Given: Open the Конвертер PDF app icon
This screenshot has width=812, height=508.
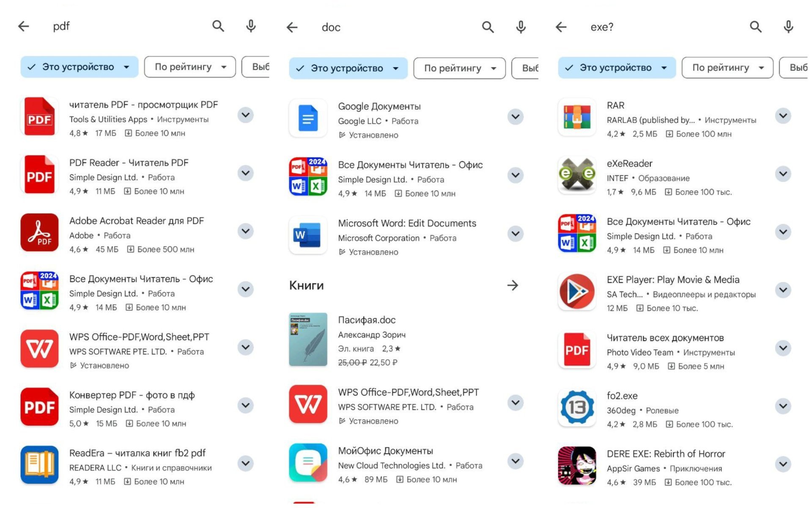Looking at the screenshot, I should [x=39, y=407].
